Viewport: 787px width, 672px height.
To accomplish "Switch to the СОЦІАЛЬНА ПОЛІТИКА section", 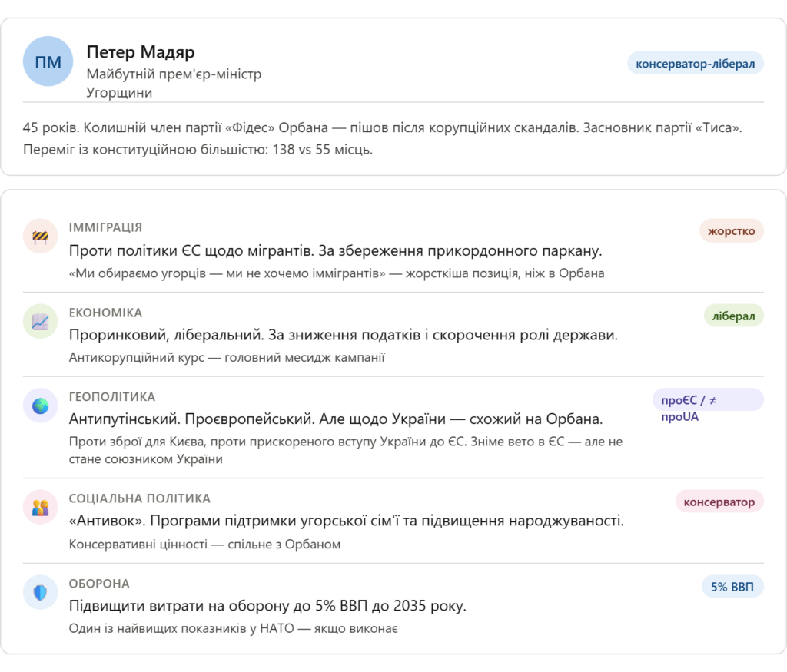I will [x=140, y=498].
